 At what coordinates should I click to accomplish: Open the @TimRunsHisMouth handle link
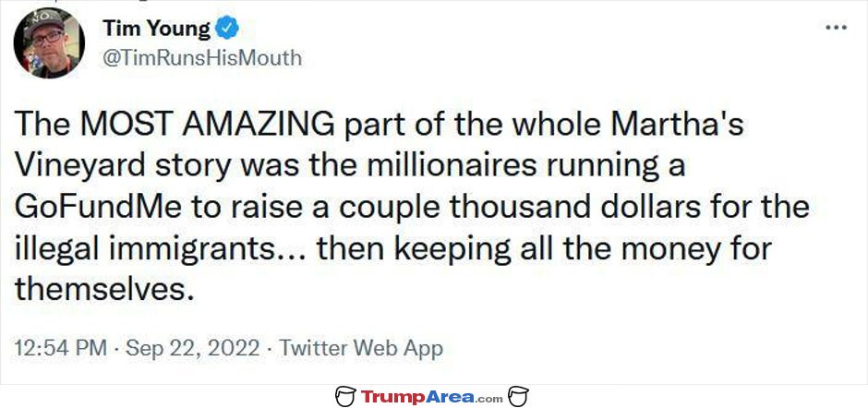[x=202, y=57]
